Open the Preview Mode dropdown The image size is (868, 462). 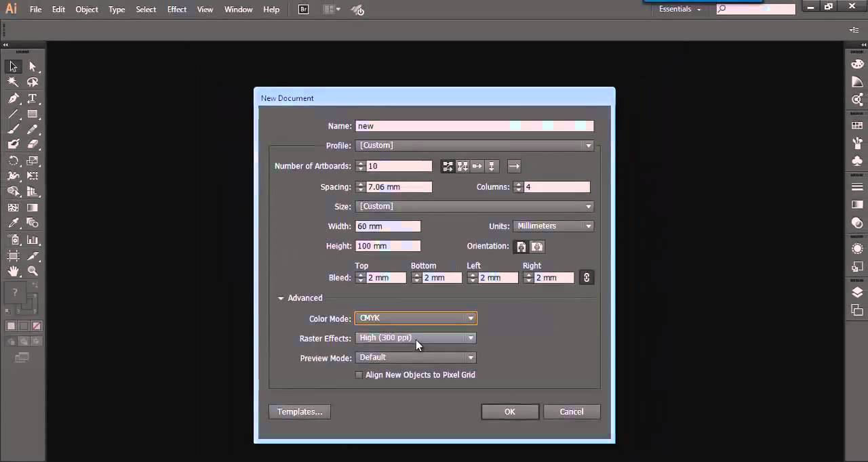coord(416,358)
